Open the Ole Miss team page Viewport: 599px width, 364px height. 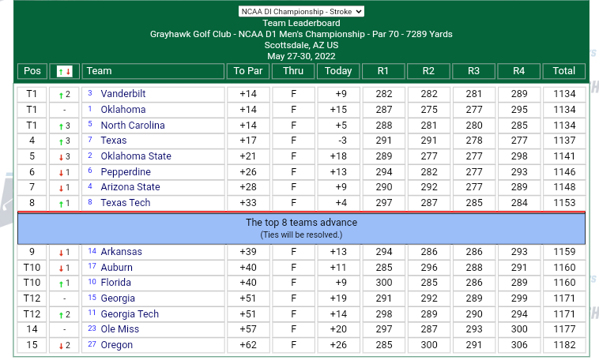[x=119, y=329]
